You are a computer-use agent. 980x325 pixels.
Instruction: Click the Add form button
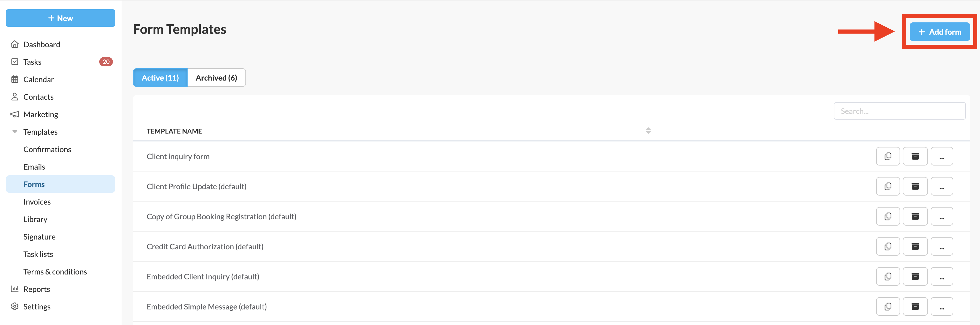point(939,32)
